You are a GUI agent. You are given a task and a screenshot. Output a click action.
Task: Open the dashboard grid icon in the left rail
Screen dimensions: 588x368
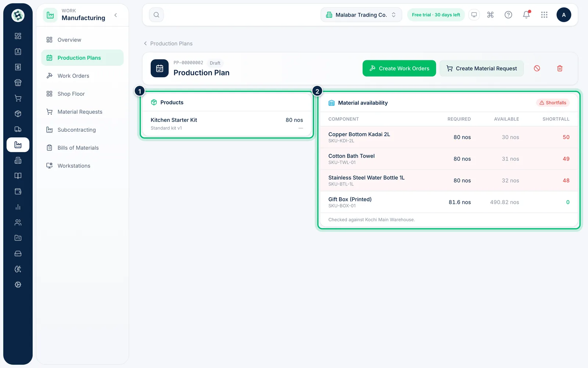point(18,36)
